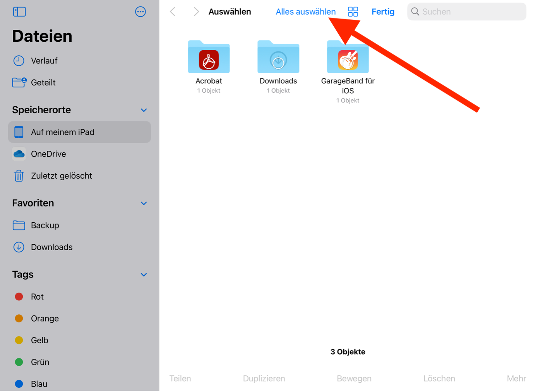Open the more options ellipsis menu
Viewport: 538px width, 392px height.
coord(140,12)
